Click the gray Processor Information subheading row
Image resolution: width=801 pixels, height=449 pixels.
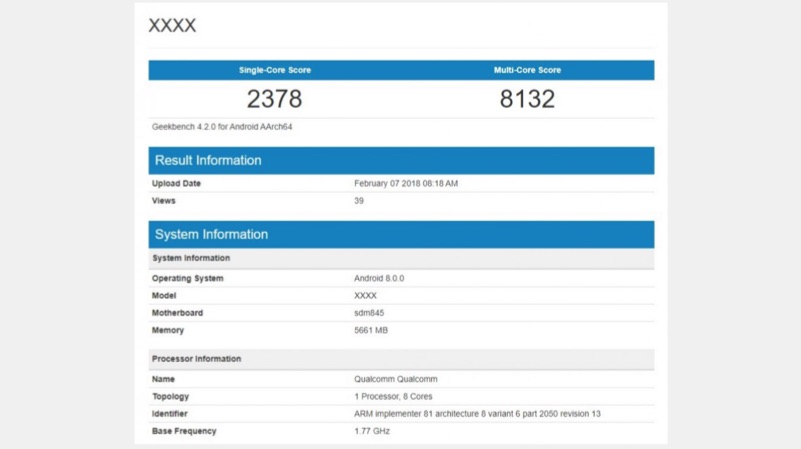pyautogui.click(x=401, y=359)
